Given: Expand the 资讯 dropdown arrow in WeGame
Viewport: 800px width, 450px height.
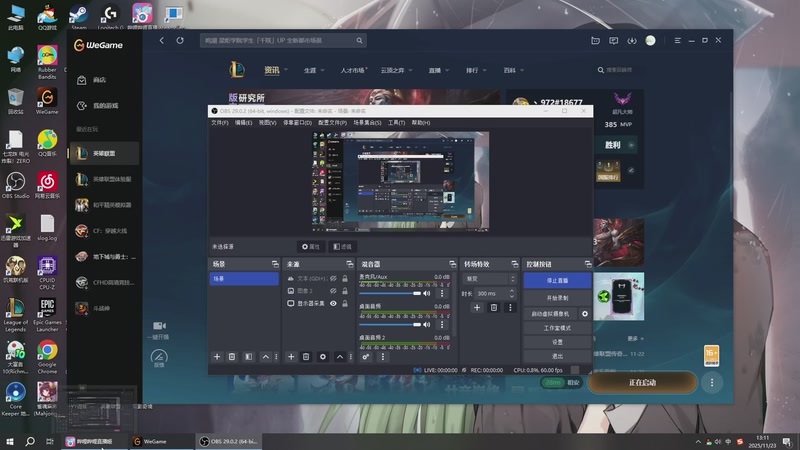Looking at the screenshot, I should [286, 70].
